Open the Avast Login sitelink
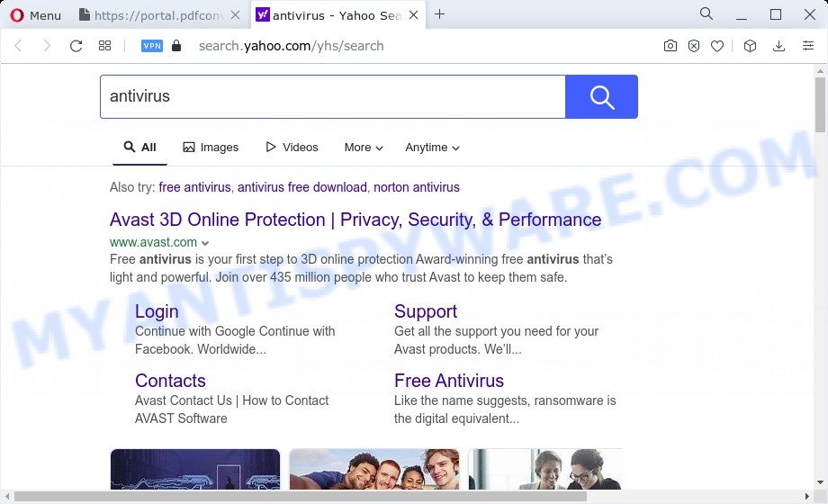Screen dimensions: 828x504 (x=157, y=311)
